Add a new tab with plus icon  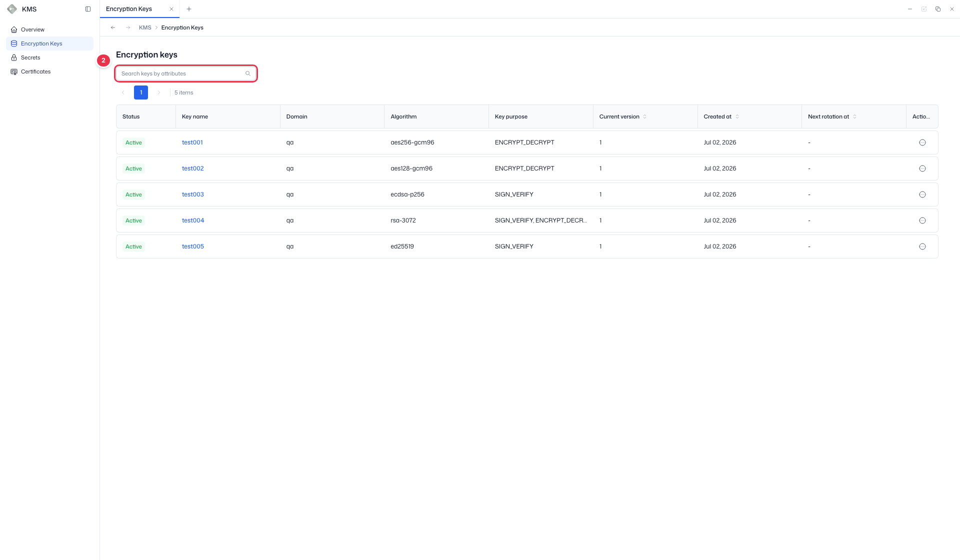point(189,9)
